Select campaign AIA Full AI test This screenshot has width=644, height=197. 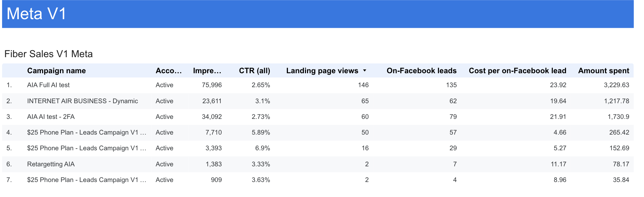point(48,85)
